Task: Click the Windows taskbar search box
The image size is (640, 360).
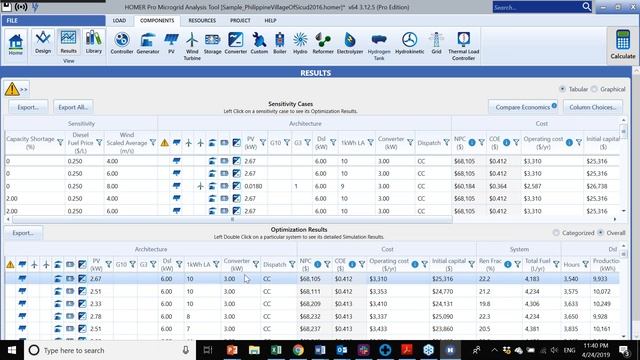Action: tap(109, 350)
